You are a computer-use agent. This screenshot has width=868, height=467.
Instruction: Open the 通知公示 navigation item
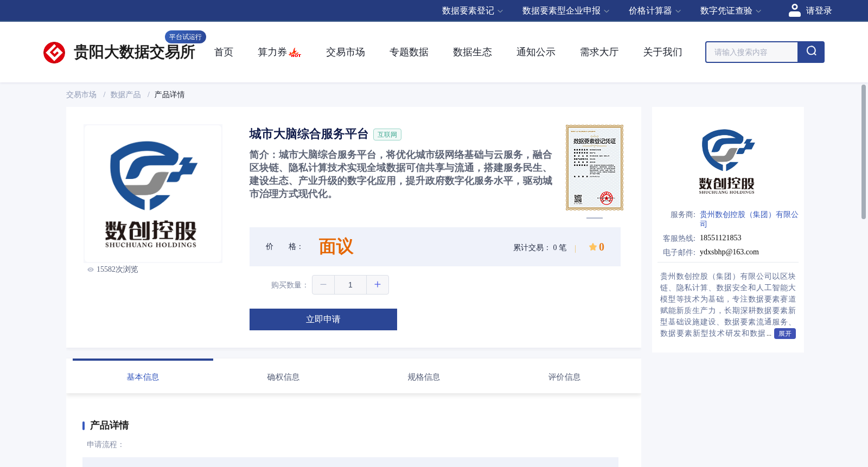point(536,52)
